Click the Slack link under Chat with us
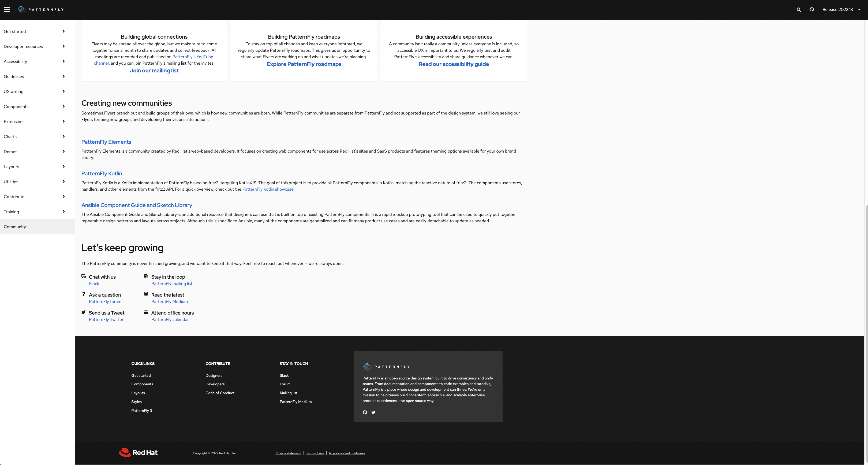The width and height of the screenshot is (868, 465). (94, 284)
